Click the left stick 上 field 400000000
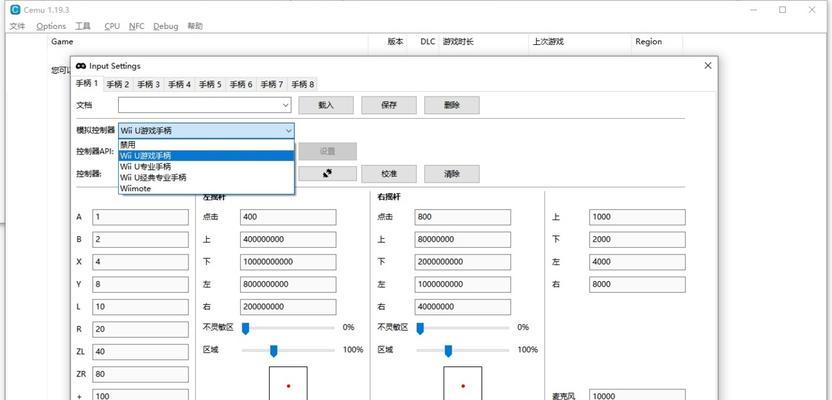This screenshot has width=832, height=400. pos(288,239)
